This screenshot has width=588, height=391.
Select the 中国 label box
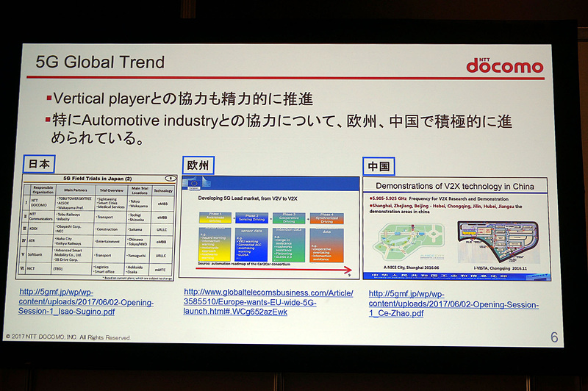point(379,166)
